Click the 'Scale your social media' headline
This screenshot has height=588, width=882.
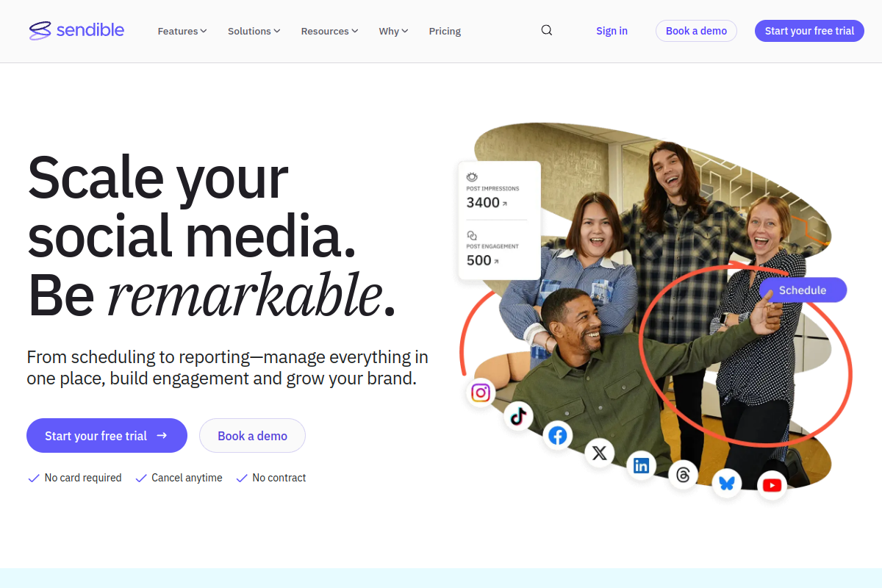click(x=212, y=237)
